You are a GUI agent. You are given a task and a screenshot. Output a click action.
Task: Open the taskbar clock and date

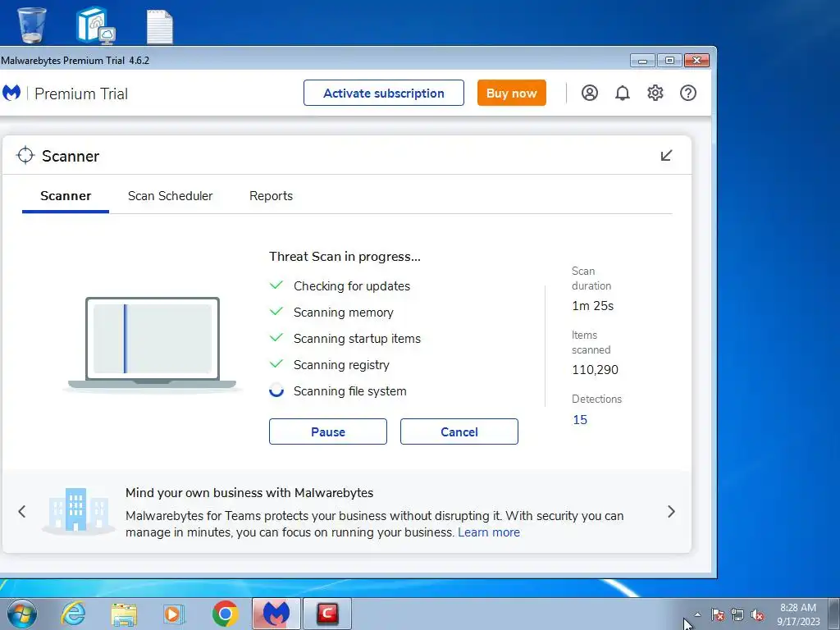pyautogui.click(x=798, y=614)
